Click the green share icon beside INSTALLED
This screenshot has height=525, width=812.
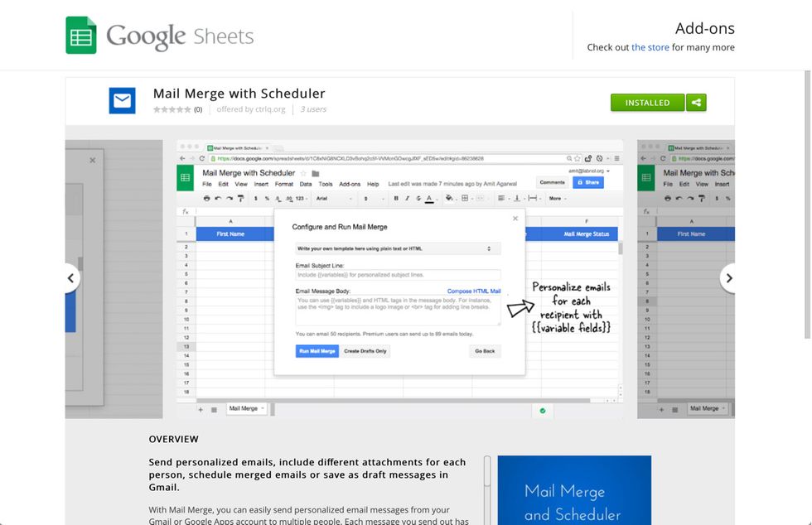696,102
